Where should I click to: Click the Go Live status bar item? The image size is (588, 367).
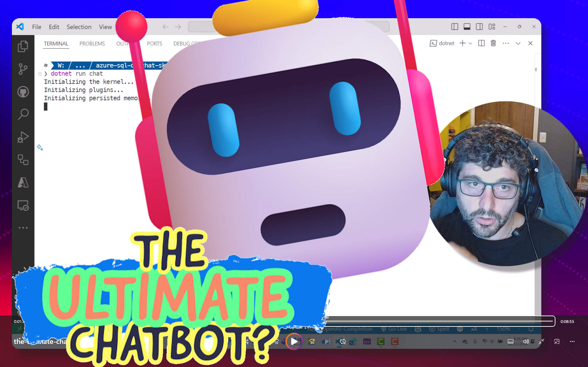point(394,329)
